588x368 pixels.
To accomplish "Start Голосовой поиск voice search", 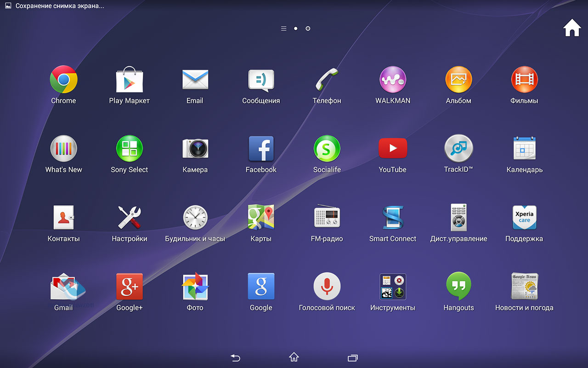I will [x=327, y=287].
